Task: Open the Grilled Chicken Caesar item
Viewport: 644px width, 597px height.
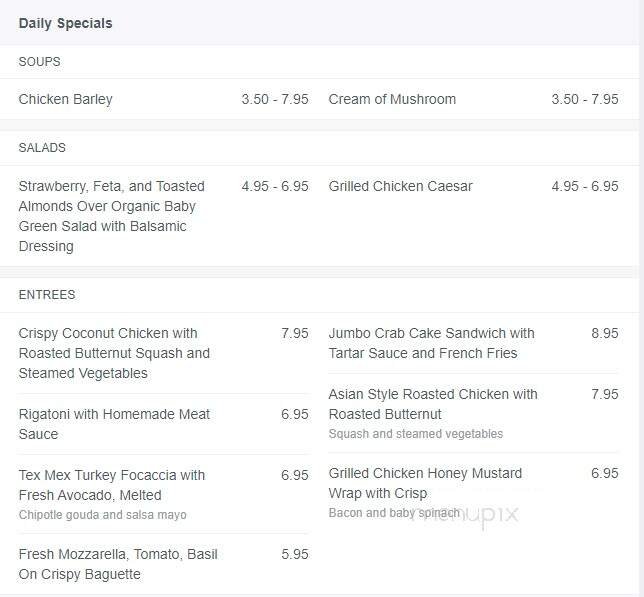Action: [x=400, y=186]
